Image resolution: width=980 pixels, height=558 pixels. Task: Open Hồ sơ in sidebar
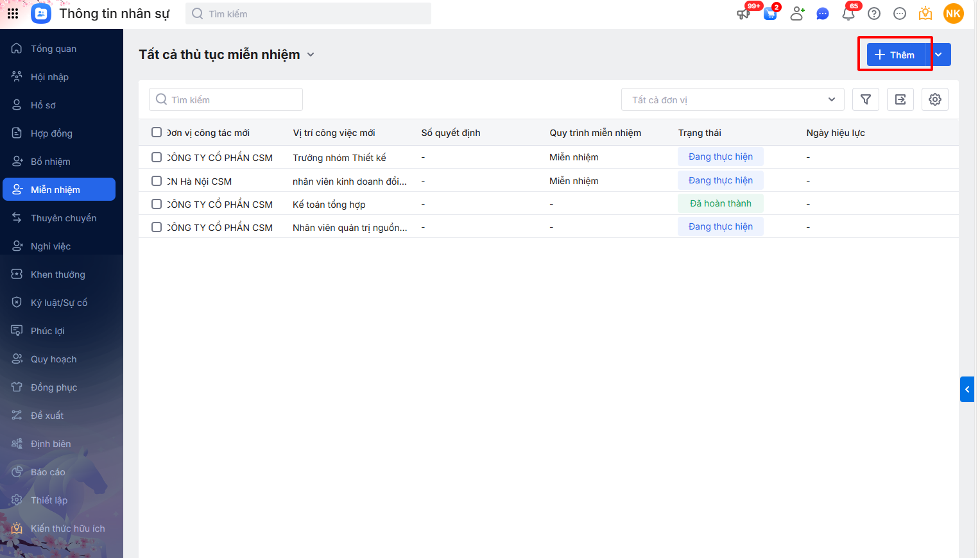[59, 105]
